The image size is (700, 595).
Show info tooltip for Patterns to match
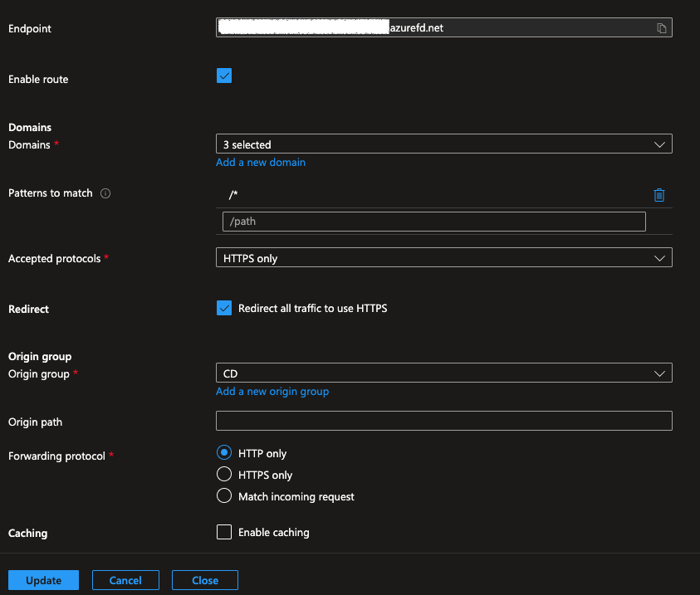[105, 193]
